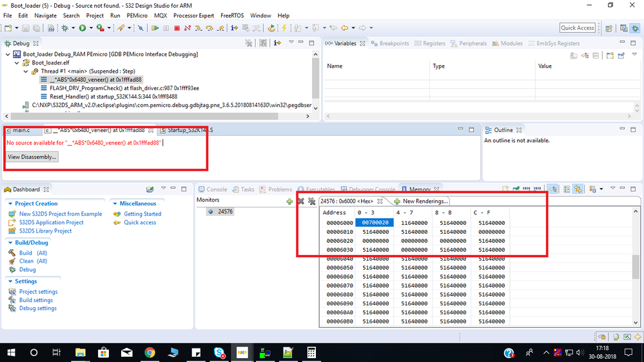644x362 pixels.
Task: Open the FreeRTOS menu
Action: 232,15
